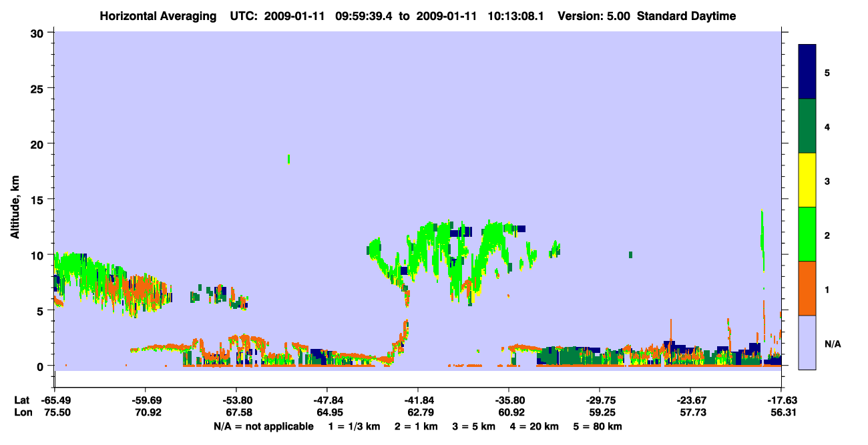Click the 'Lat' row label
This screenshot has width=868, height=445.
click(x=21, y=400)
